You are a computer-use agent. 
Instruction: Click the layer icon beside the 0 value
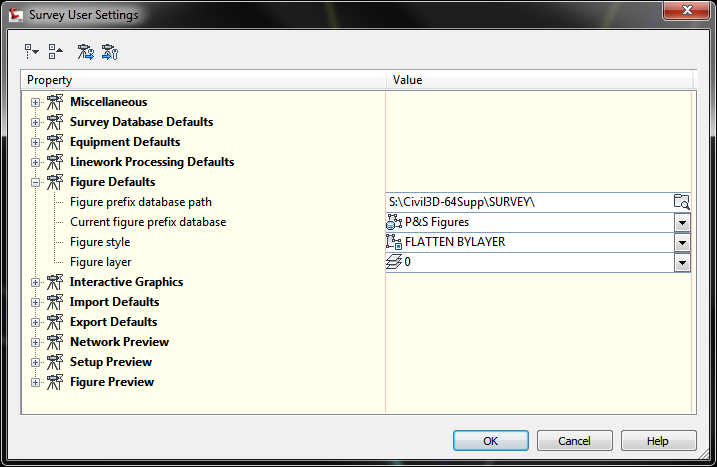(x=394, y=262)
